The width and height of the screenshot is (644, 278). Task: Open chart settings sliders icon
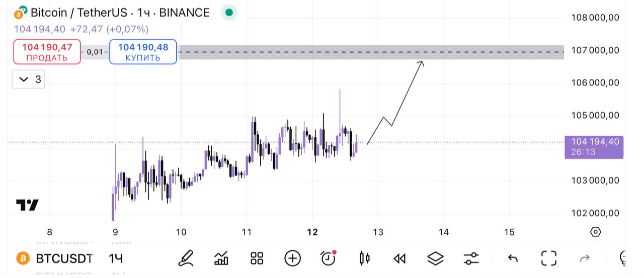[x=471, y=258]
